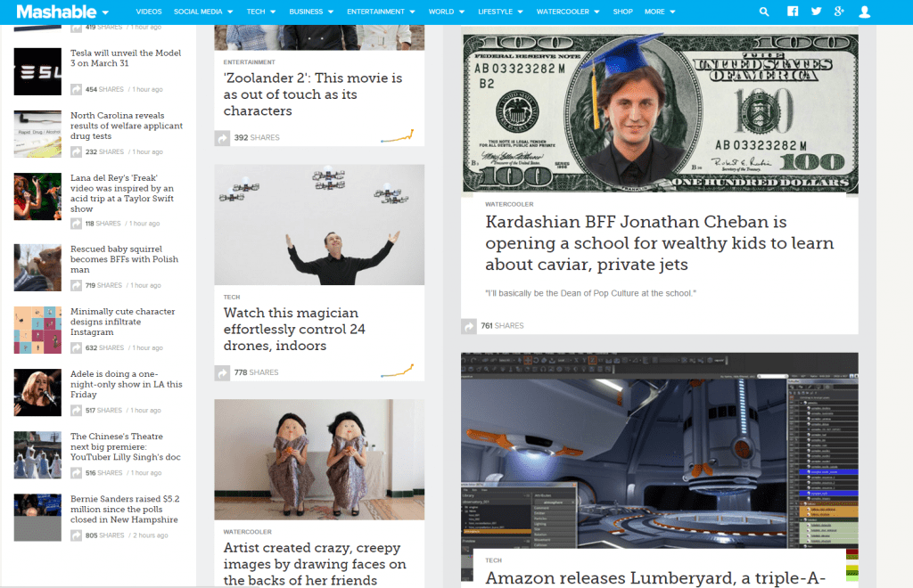The image size is (913, 588).
Task: Open Watercooler label above artist faces article
Action: click(248, 532)
